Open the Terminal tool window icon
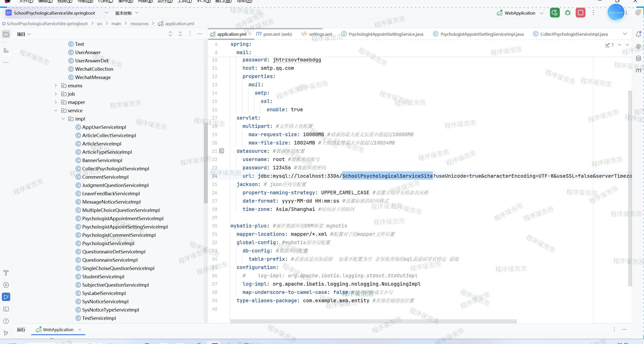Screen dimensions: 644x344 click(x=6, y=309)
